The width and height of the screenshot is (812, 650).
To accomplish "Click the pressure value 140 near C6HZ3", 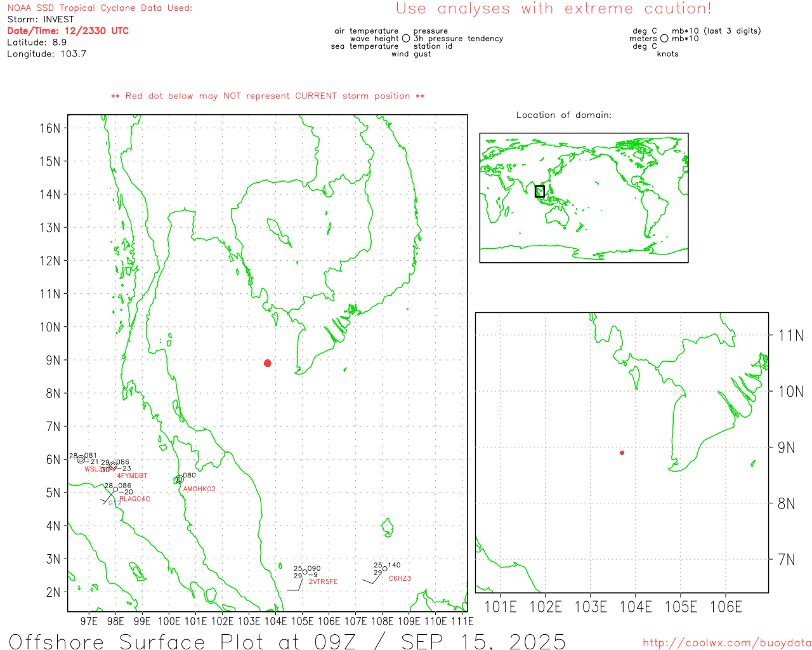I will [394, 565].
